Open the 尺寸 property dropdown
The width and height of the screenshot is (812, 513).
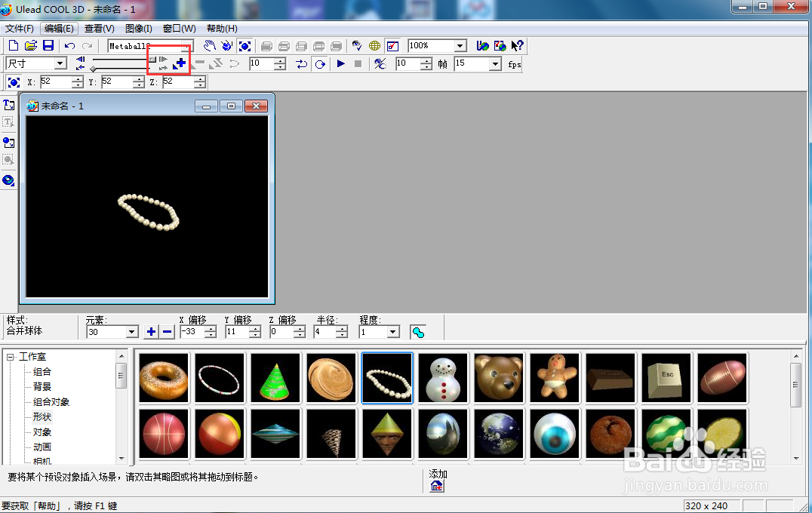[x=60, y=63]
